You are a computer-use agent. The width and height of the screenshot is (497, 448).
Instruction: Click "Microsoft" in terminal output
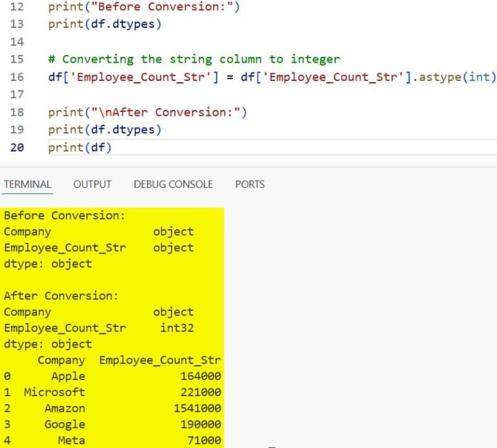point(54,392)
